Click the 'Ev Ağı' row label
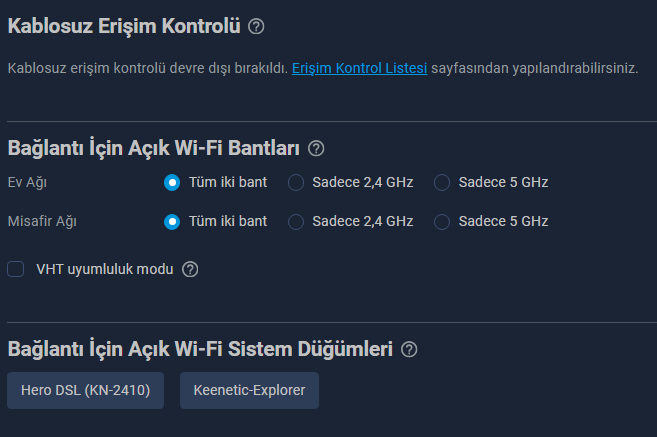Viewport: 657px width, 437px height. pos(27,183)
